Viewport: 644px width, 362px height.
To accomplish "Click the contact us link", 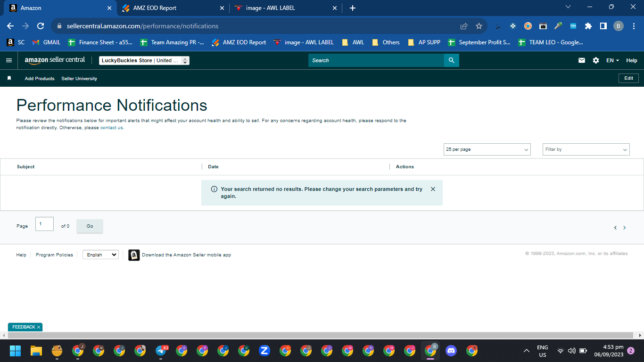I will click(112, 128).
